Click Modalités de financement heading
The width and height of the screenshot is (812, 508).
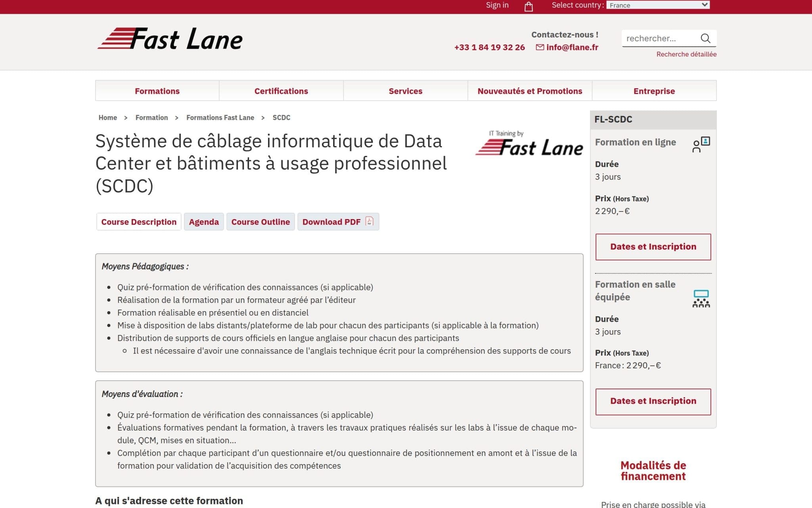click(x=653, y=471)
